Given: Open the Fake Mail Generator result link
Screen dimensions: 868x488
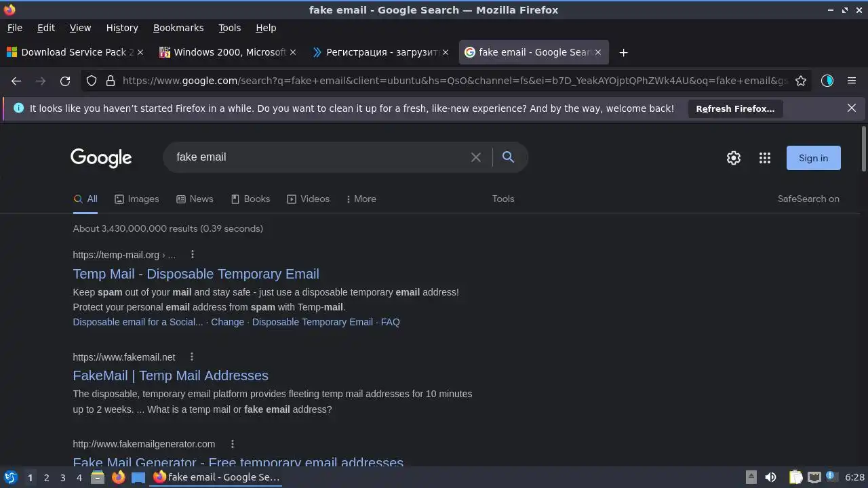Looking at the screenshot, I should [238, 462].
